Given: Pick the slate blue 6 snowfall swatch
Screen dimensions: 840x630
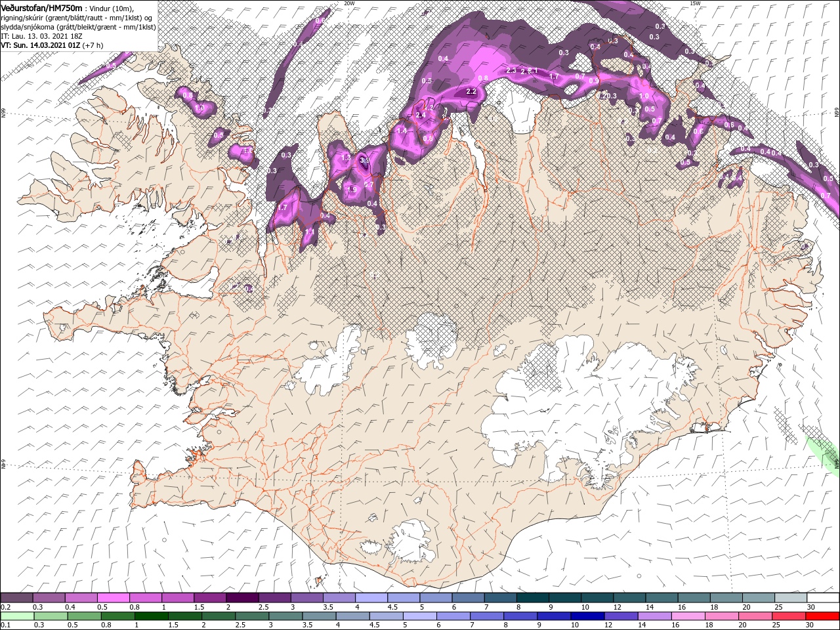Looking at the screenshot, I should (x=468, y=598).
